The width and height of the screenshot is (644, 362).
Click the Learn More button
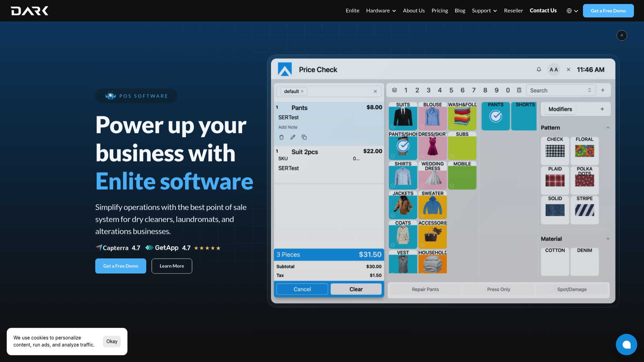click(172, 266)
